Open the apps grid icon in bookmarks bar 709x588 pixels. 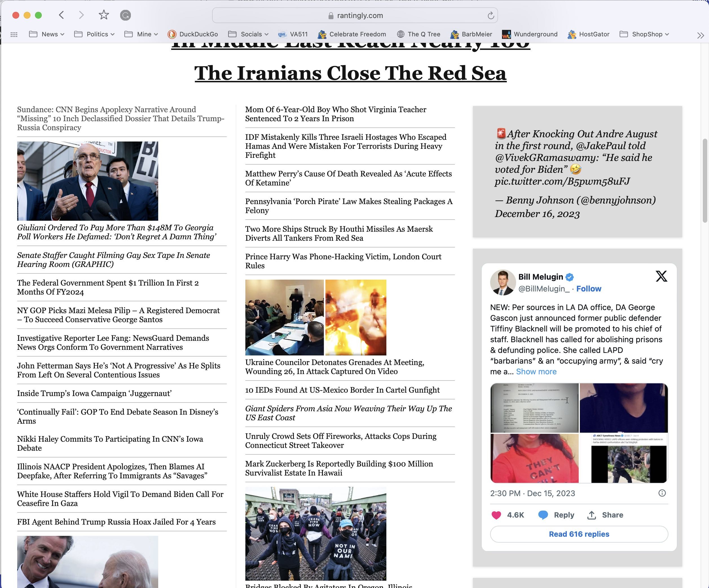(x=14, y=34)
